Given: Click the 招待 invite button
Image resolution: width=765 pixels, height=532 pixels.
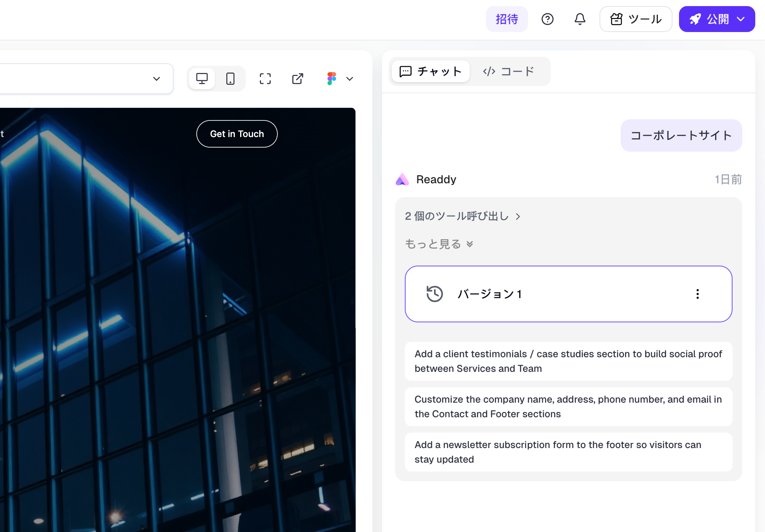Looking at the screenshot, I should pyautogui.click(x=507, y=19).
